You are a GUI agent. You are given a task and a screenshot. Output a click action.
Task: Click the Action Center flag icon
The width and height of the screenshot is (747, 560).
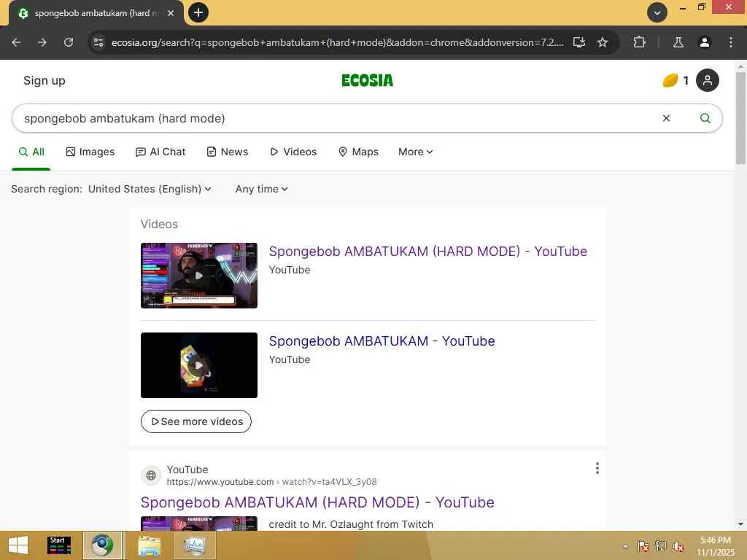coord(643,546)
